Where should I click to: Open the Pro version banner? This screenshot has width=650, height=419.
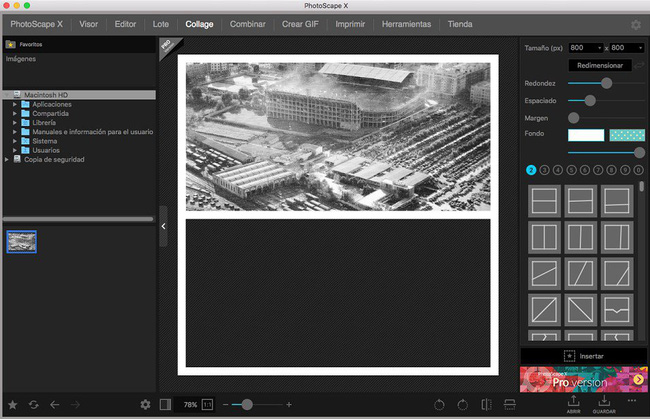click(x=584, y=379)
